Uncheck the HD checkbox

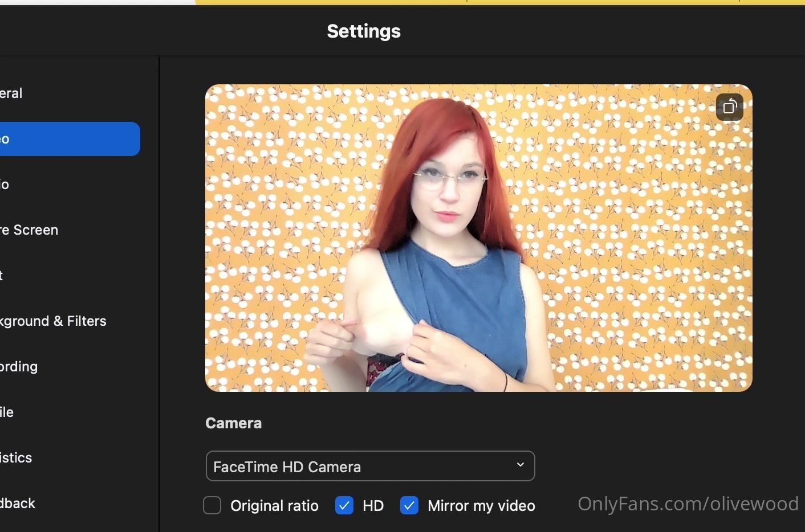click(x=344, y=505)
